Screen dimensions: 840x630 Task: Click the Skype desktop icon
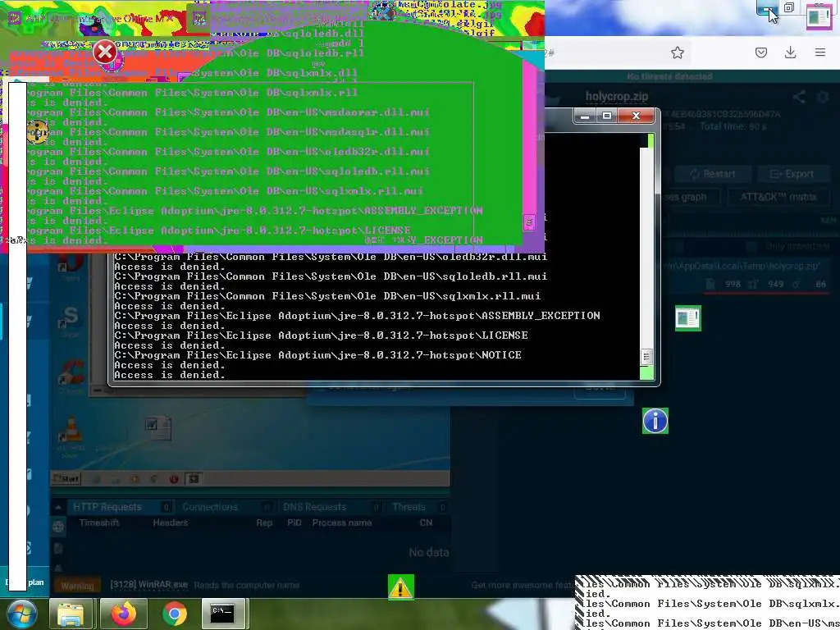[71, 319]
